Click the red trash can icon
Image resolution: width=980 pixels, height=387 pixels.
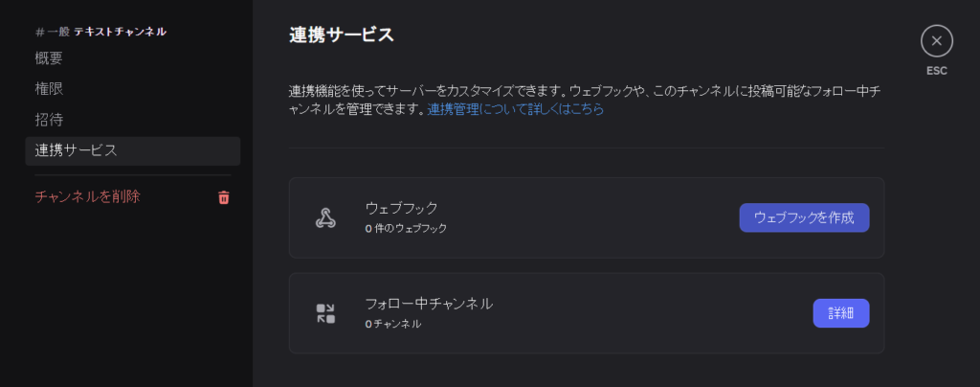point(224,197)
